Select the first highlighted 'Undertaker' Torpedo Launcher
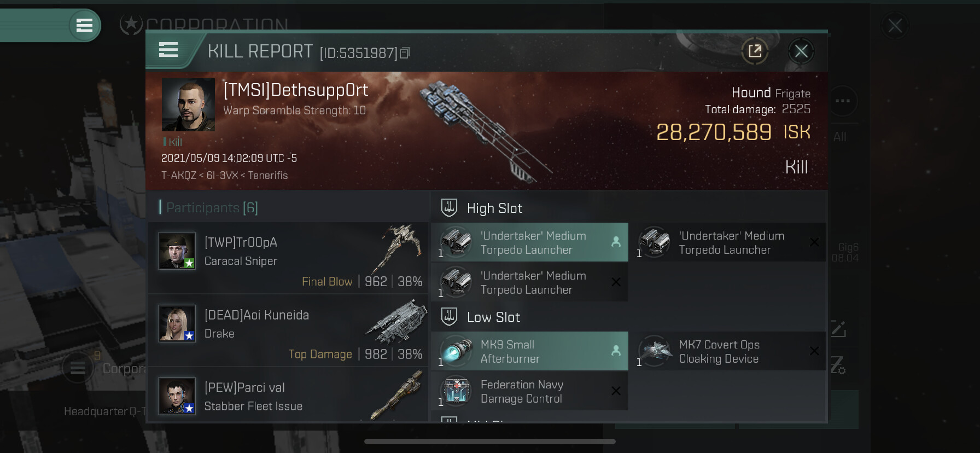980x453 pixels. tap(529, 242)
